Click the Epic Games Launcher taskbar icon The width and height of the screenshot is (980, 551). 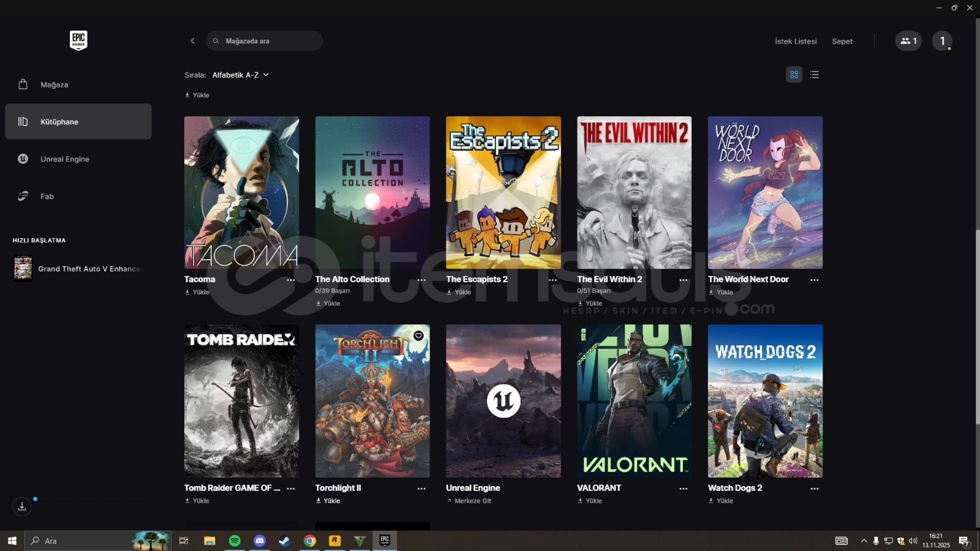pyautogui.click(x=385, y=541)
